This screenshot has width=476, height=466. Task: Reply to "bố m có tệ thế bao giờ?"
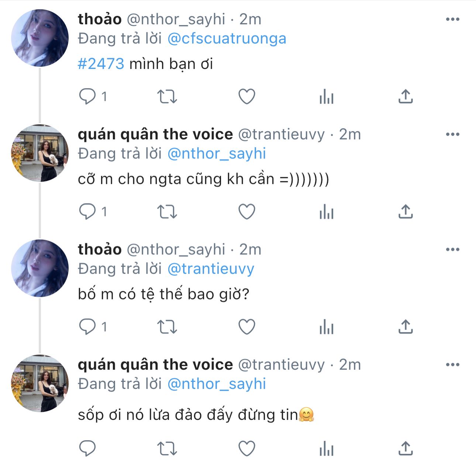(x=87, y=327)
